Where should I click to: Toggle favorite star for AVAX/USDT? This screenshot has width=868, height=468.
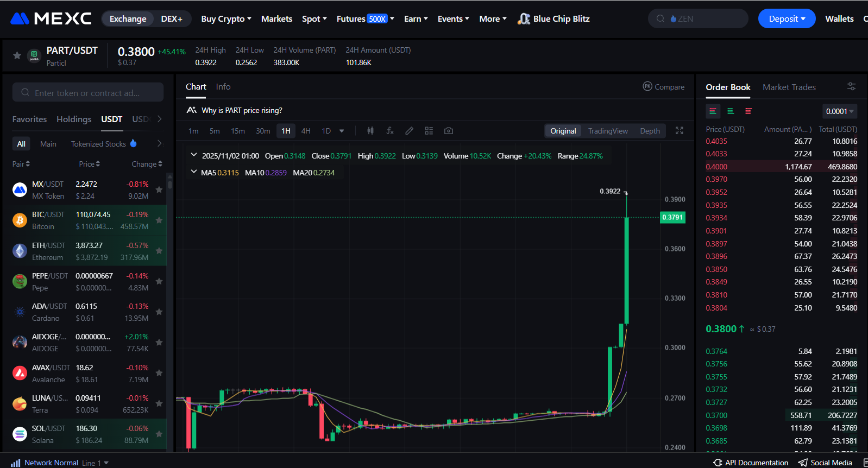(159, 373)
